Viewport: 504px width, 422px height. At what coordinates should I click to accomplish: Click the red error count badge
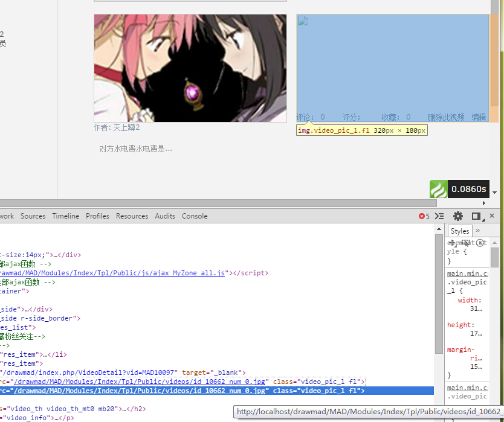tap(424, 216)
